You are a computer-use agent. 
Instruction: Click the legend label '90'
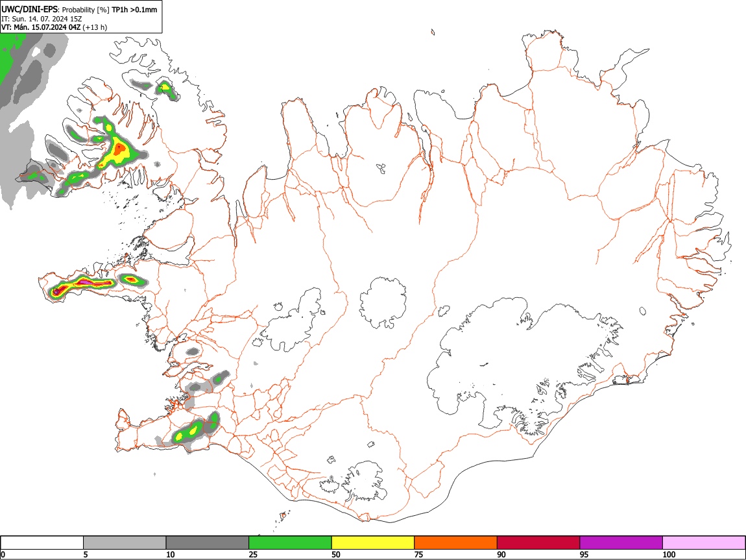(x=501, y=554)
